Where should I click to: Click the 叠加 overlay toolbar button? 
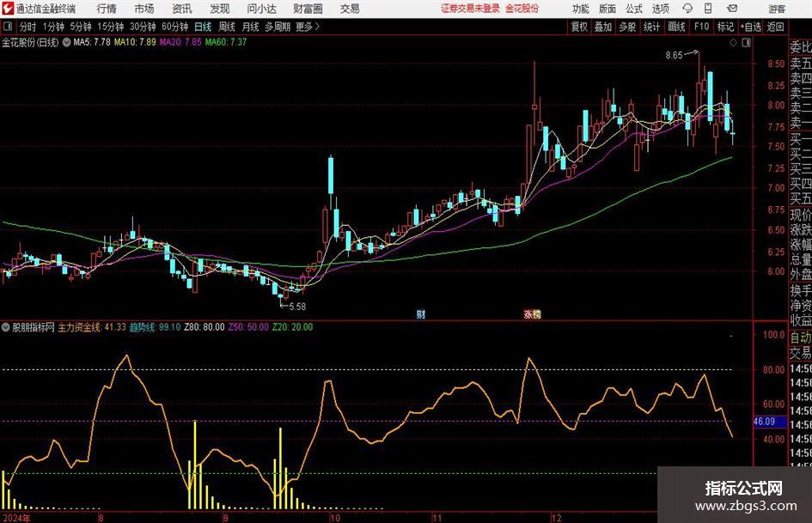pos(603,27)
